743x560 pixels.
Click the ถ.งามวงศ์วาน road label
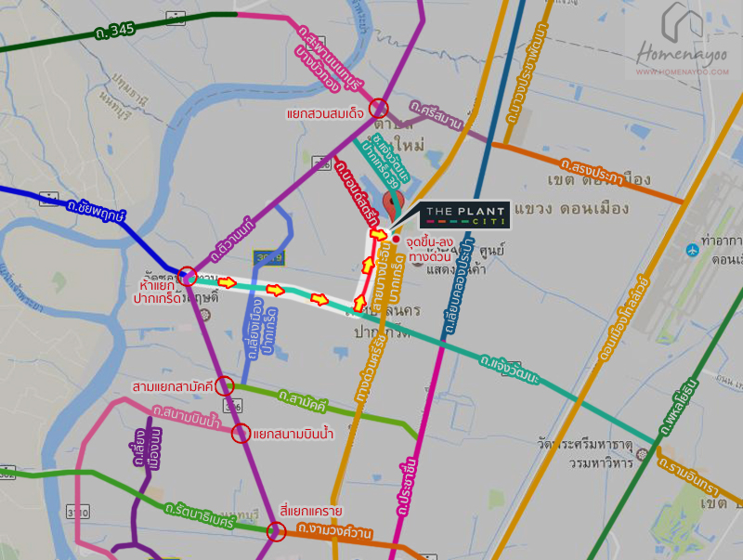point(334,530)
